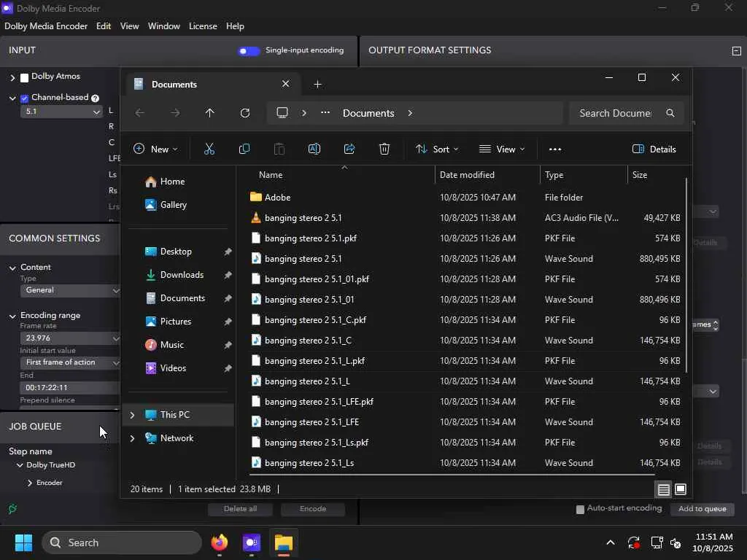This screenshot has width=747, height=560.
Task: Click the Cut icon in Explorer toolbar
Action: (x=209, y=149)
